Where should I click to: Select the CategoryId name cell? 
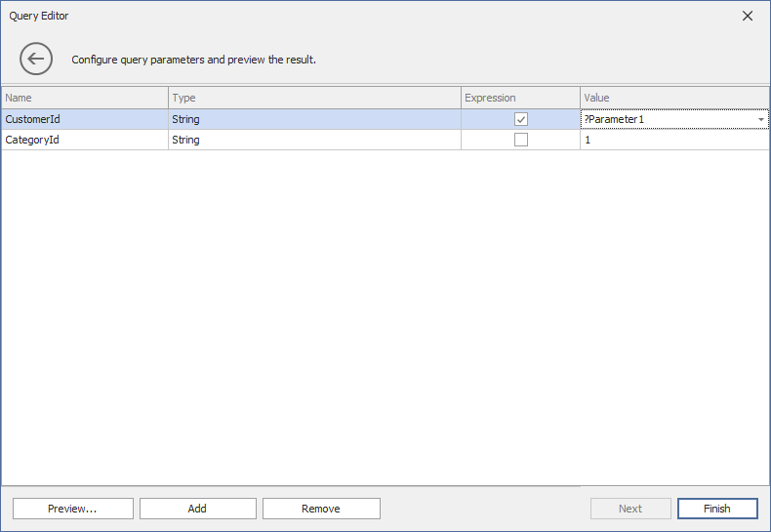[x=84, y=140]
